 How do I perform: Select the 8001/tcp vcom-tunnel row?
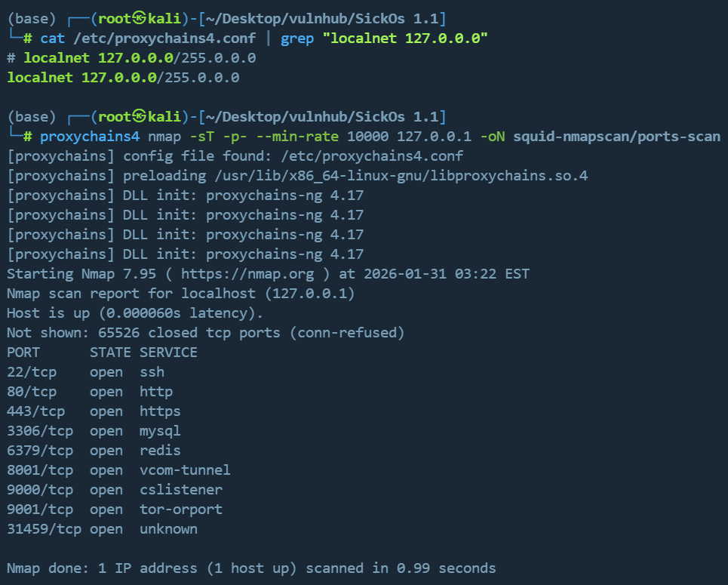(x=118, y=470)
